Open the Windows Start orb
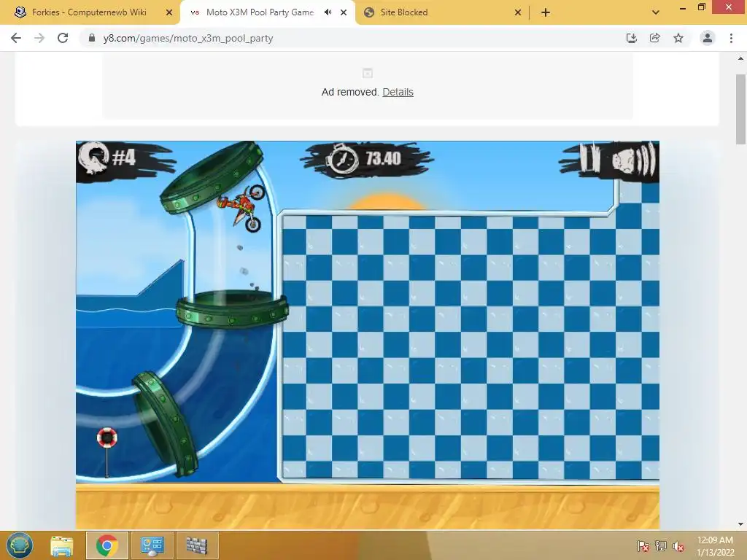 [x=20, y=545]
